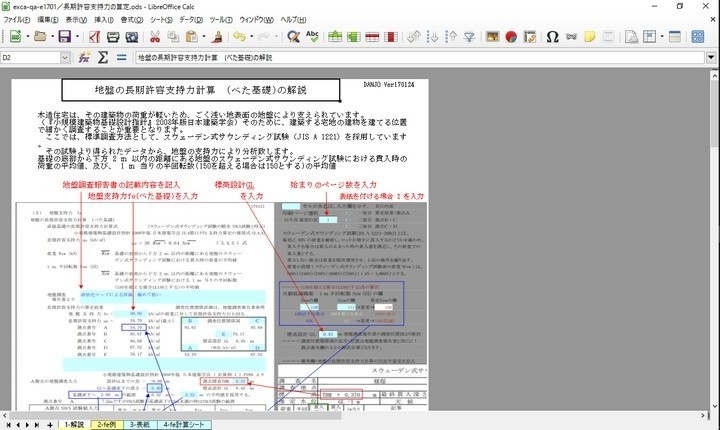Sort ascending
The height and width of the screenshot is (430, 720).
point(432,36)
